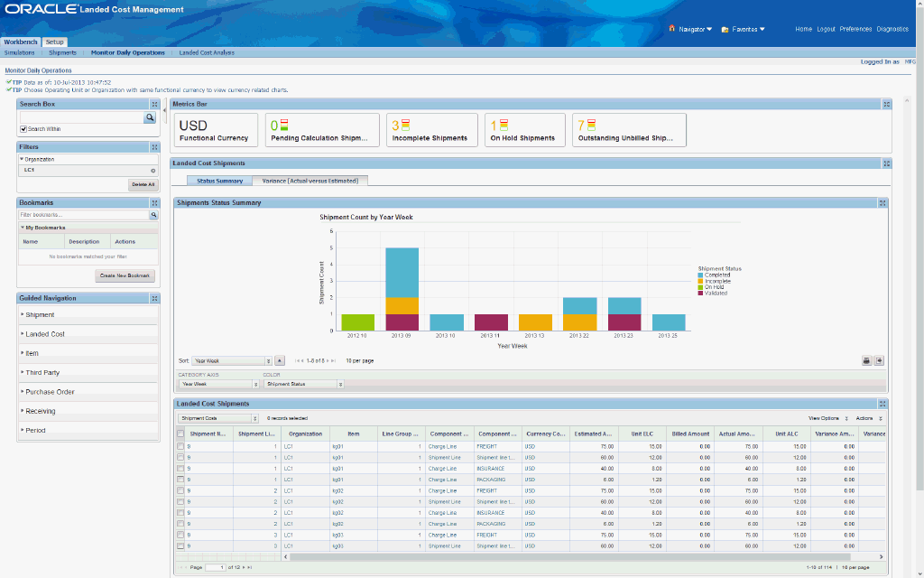Screen dimensions: 924x578
Task: Click the Favorites folder icon in header
Action: (x=725, y=30)
